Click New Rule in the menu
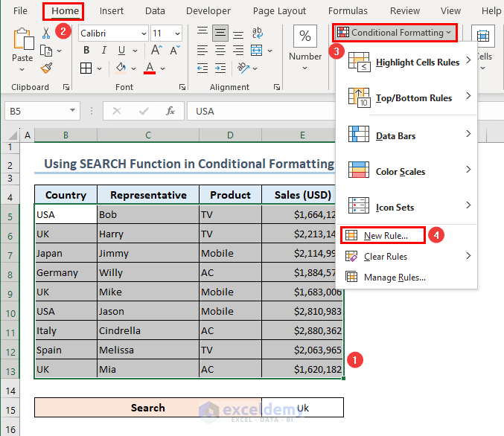This screenshot has width=504, height=436. point(385,236)
